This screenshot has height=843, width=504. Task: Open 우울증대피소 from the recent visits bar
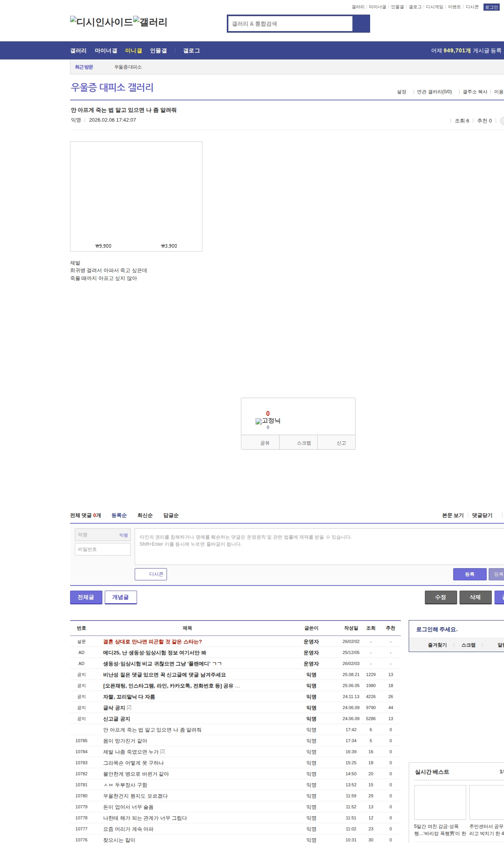[x=128, y=67]
